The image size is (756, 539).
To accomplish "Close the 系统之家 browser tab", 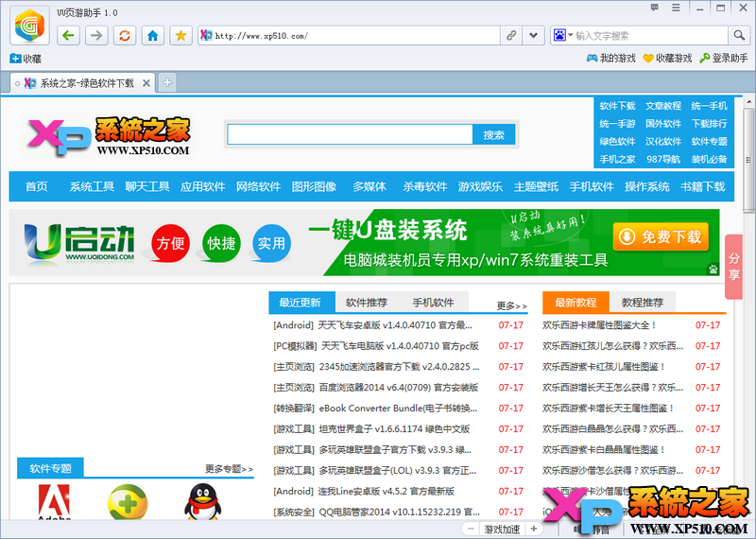I will [146, 83].
